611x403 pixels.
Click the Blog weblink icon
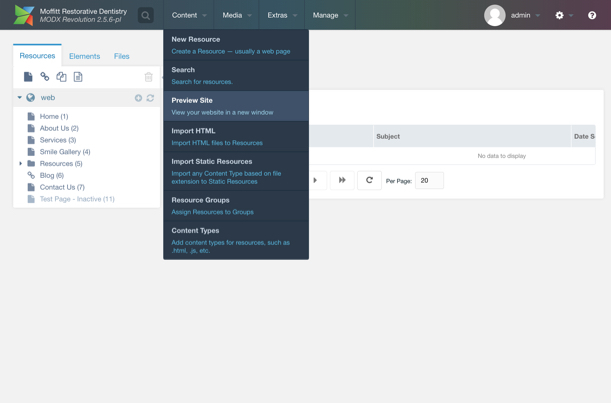(x=31, y=175)
